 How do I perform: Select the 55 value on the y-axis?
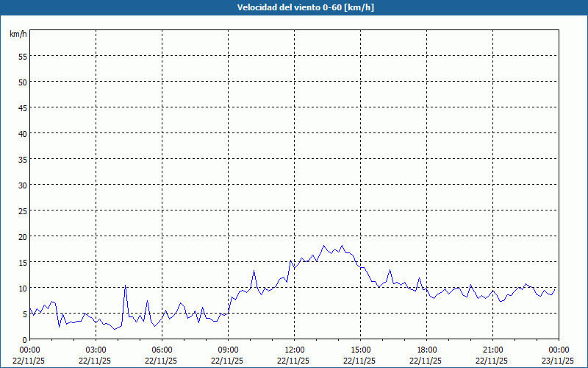[x=22, y=56]
